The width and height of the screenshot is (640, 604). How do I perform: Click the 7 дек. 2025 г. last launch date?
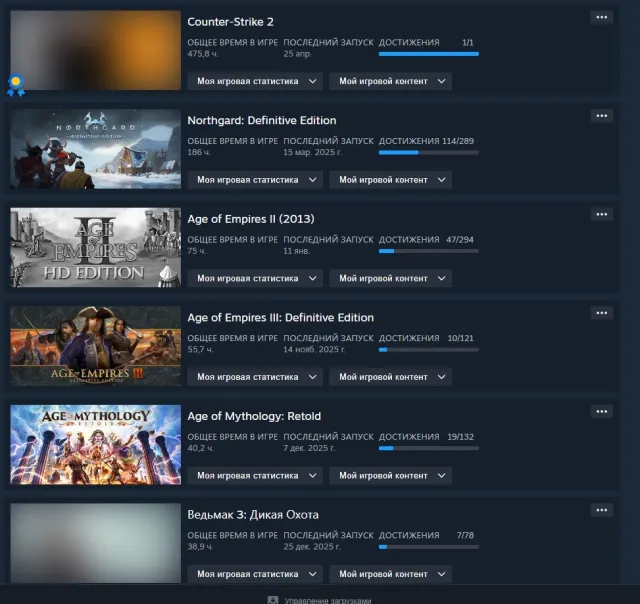click(309, 448)
